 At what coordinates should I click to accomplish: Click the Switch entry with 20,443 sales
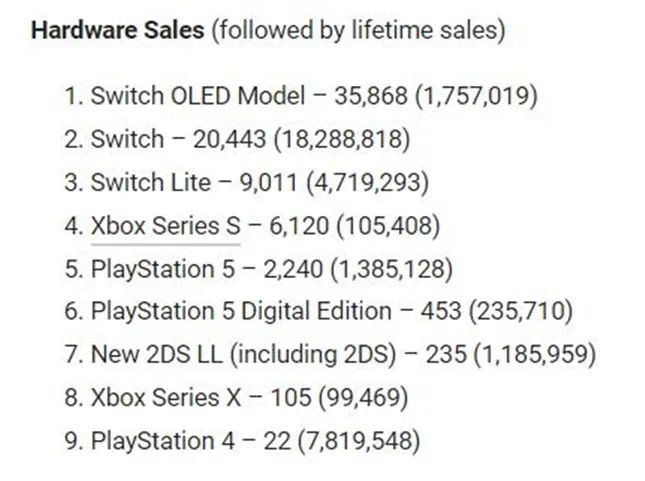click(128, 139)
